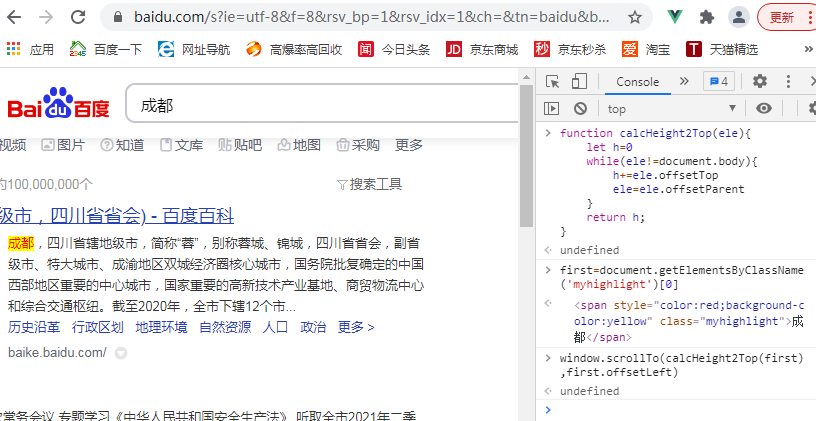Click the baike.baidu.com/ result URL
This screenshot has width=816, height=421.
click(57, 353)
